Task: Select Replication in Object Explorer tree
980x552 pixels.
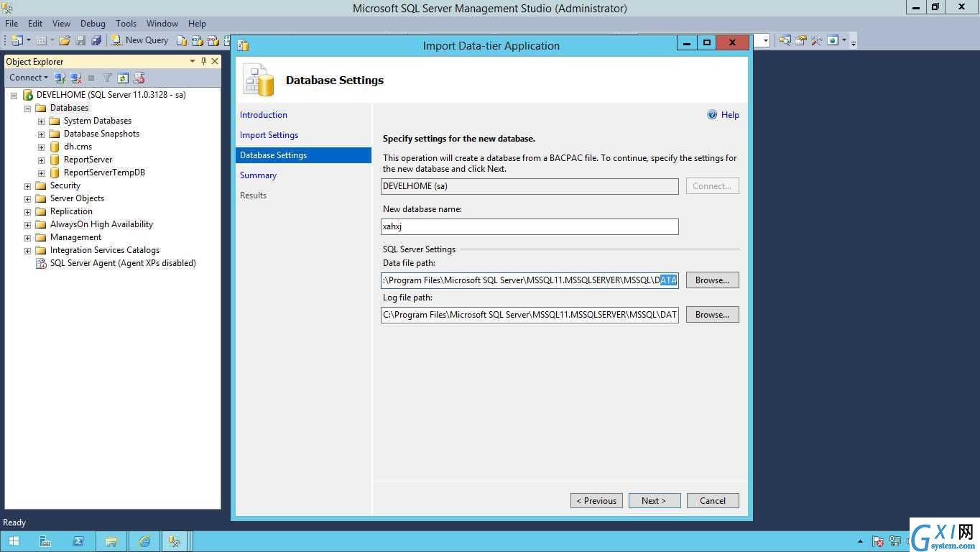Action: (71, 211)
